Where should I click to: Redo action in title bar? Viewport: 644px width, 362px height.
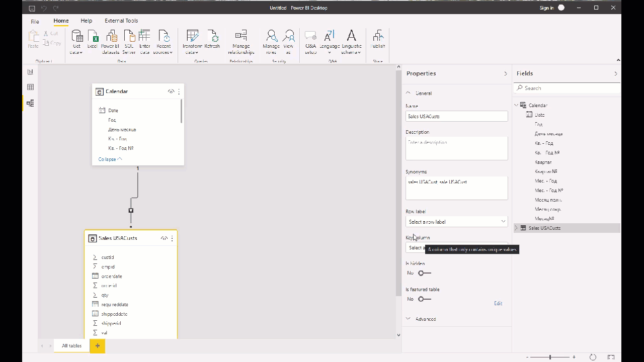pos(56,8)
